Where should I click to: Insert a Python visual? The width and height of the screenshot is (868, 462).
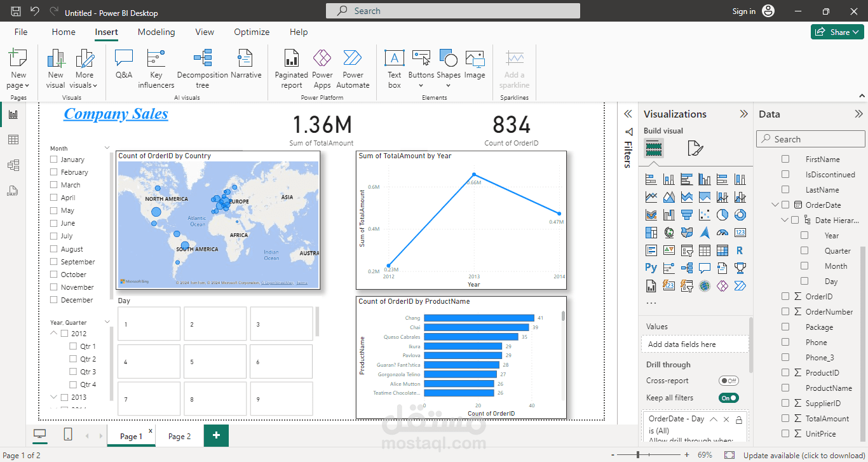pos(651,268)
